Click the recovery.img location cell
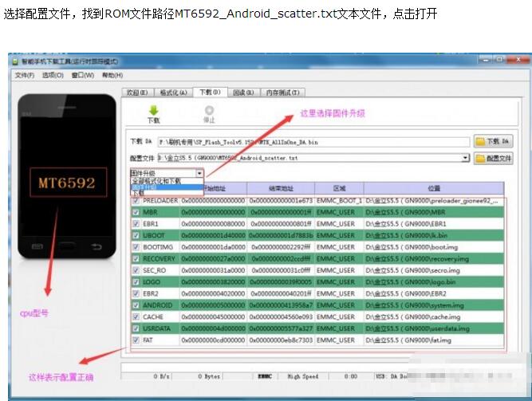The width and height of the screenshot is (532, 401). click(x=434, y=258)
